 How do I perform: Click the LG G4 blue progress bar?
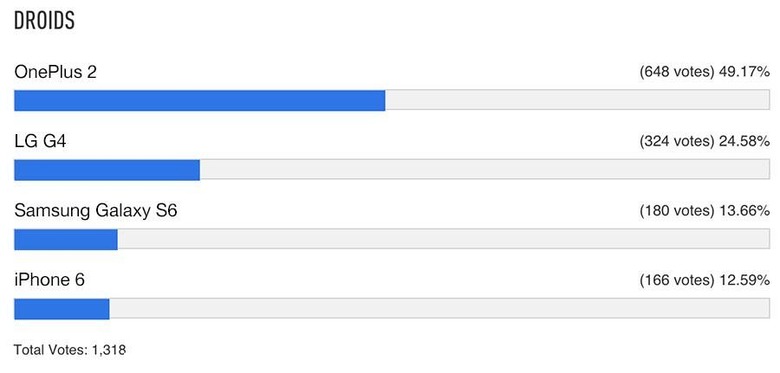tap(107, 170)
